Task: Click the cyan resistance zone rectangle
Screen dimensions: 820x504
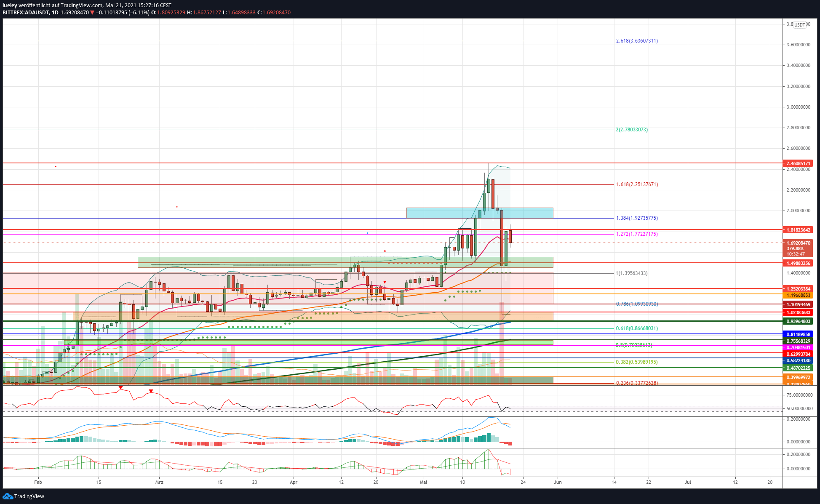Action: pos(480,213)
